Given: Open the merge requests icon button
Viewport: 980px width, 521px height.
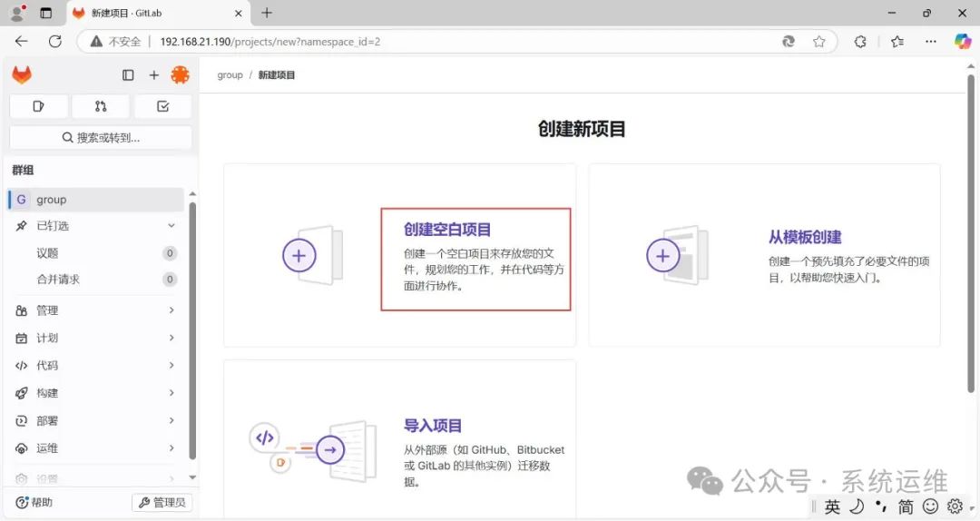Looking at the screenshot, I should coord(101,106).
